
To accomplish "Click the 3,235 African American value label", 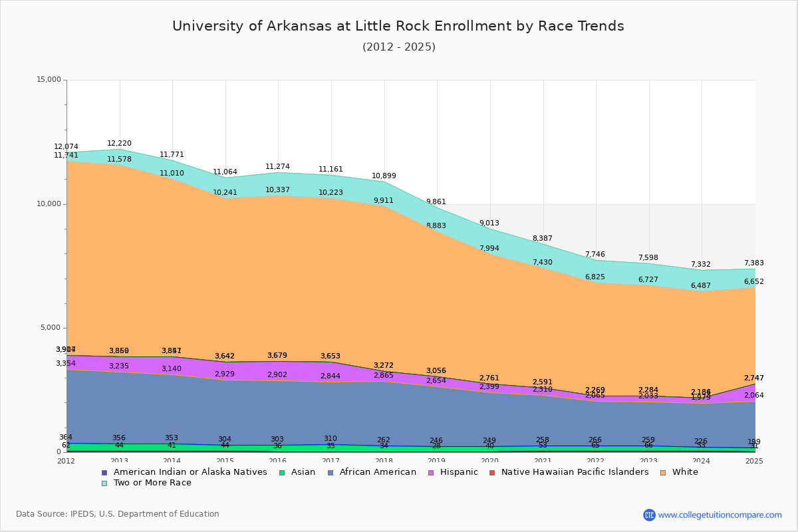I will point(120,366).
